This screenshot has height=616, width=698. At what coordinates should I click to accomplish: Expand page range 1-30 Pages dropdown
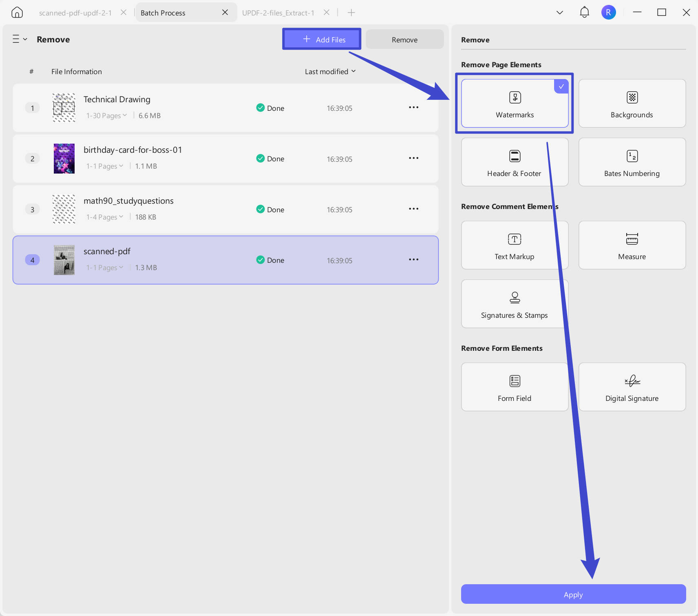click(106, 116)
